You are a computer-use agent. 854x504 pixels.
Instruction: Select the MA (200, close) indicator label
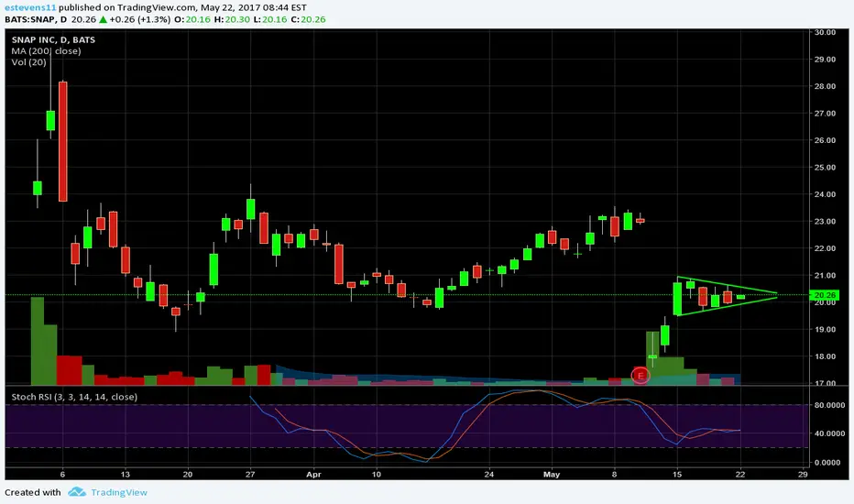coord(47,51)
